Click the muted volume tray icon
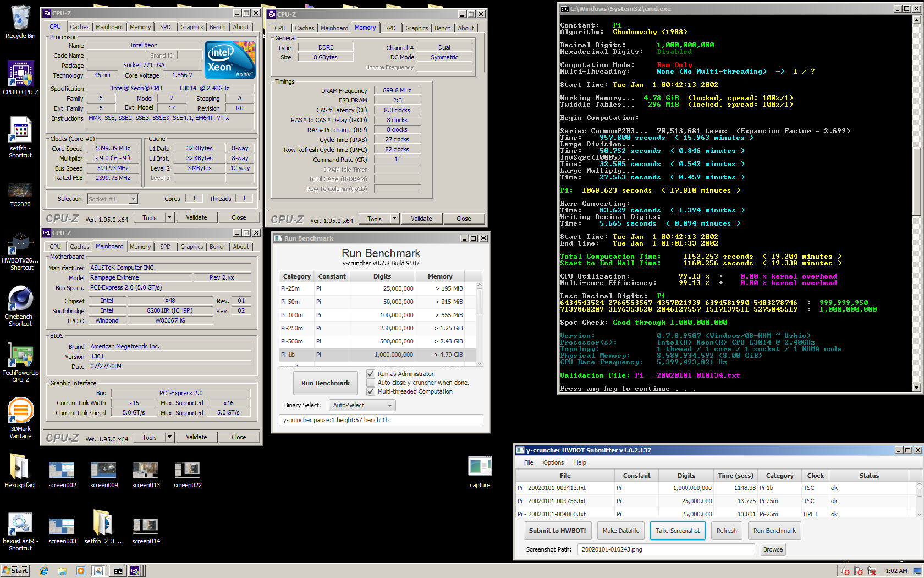Screen dimensions: 924x578 (x=845, y=571)
